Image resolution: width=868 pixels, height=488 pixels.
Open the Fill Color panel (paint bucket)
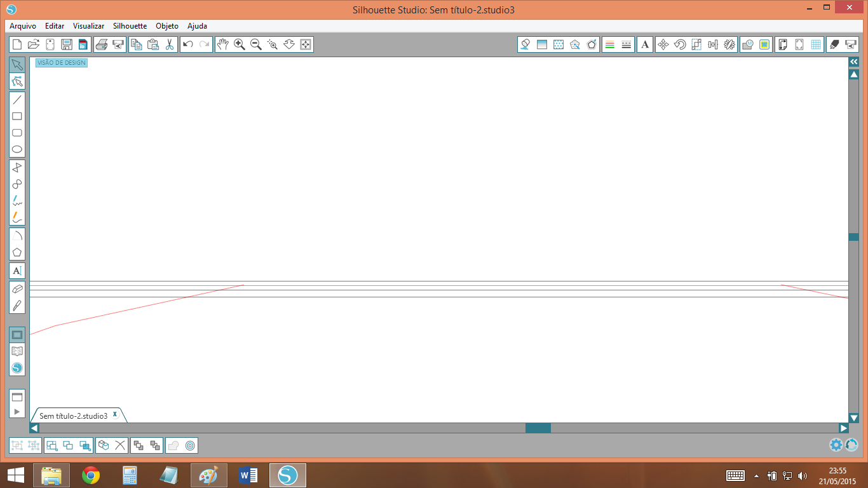[x=526, y=44]
